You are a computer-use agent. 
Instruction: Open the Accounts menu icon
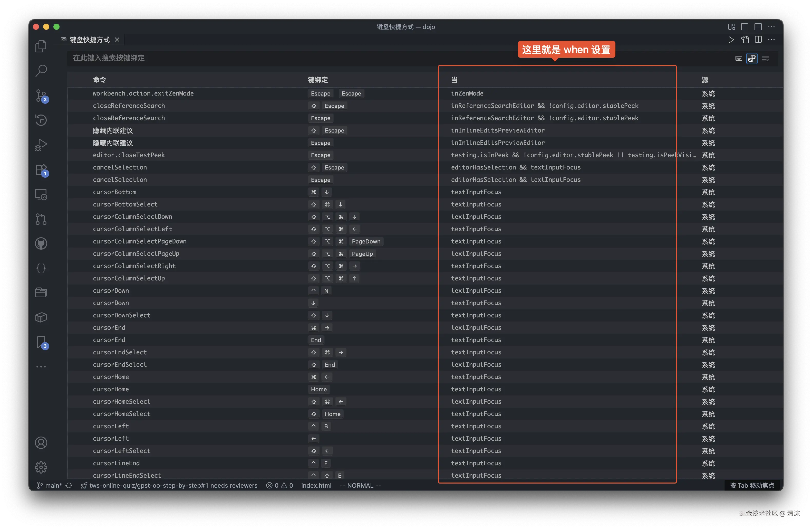tap(41, 443)
